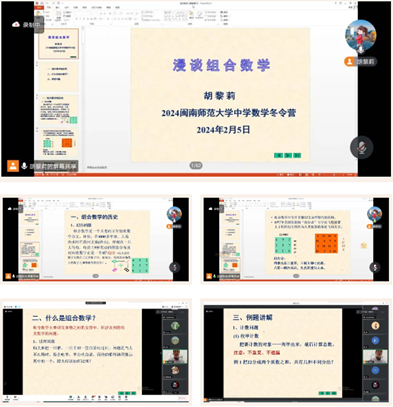
Task: Click the orange person icon beside 胡黎莉 name tag
Action: pos(349,62)
